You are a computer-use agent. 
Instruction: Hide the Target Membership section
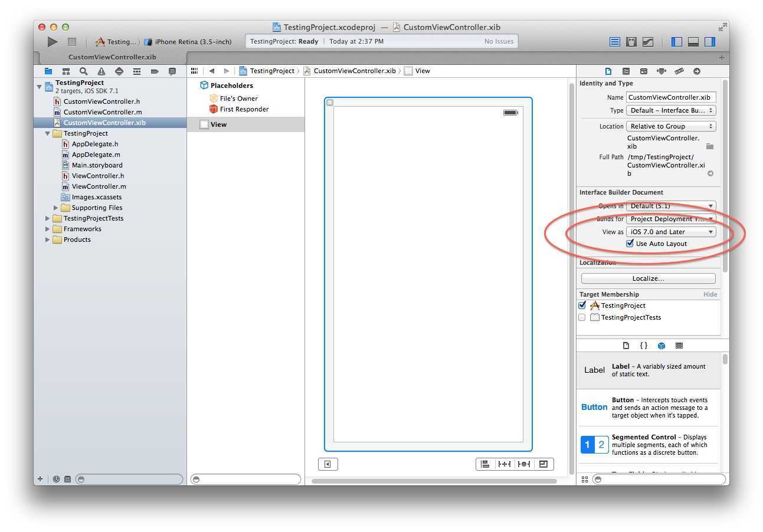[x=710, y=294]
